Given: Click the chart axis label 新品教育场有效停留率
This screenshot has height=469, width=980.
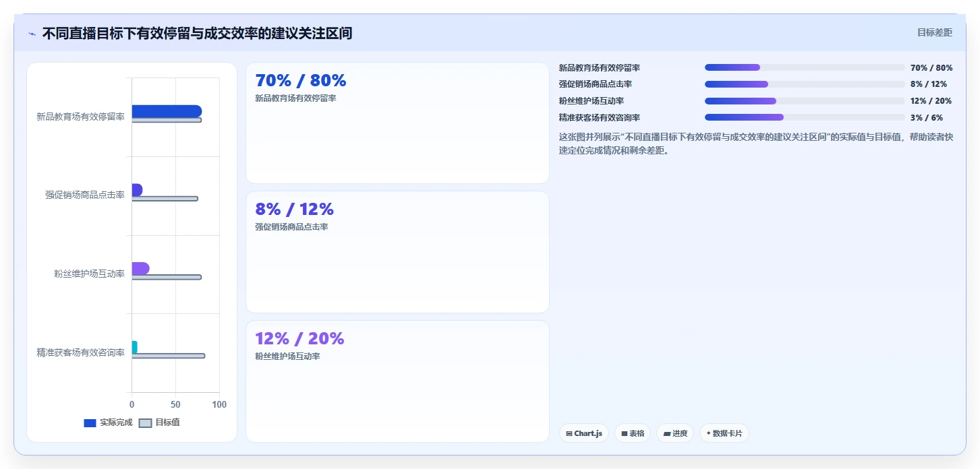Looking at the screenshot, I should click(x=80, y=117).
